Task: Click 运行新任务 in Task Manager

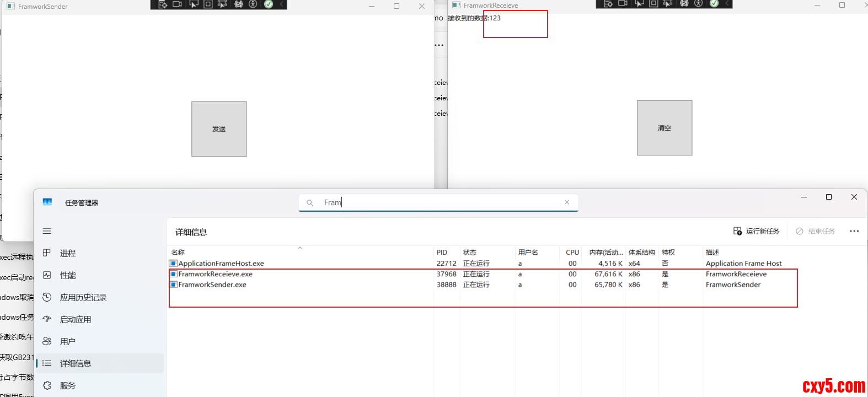Action: click(756, 231)
